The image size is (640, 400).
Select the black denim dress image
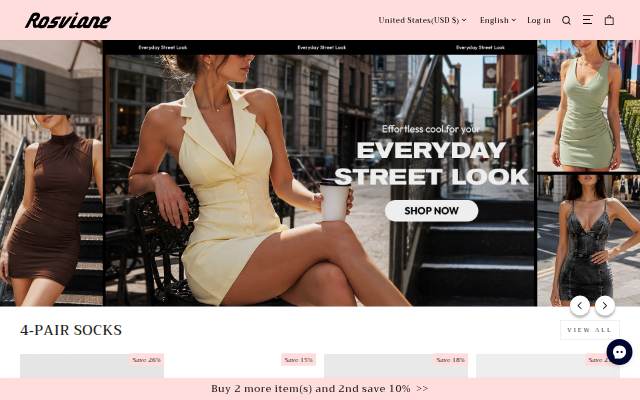588,240
